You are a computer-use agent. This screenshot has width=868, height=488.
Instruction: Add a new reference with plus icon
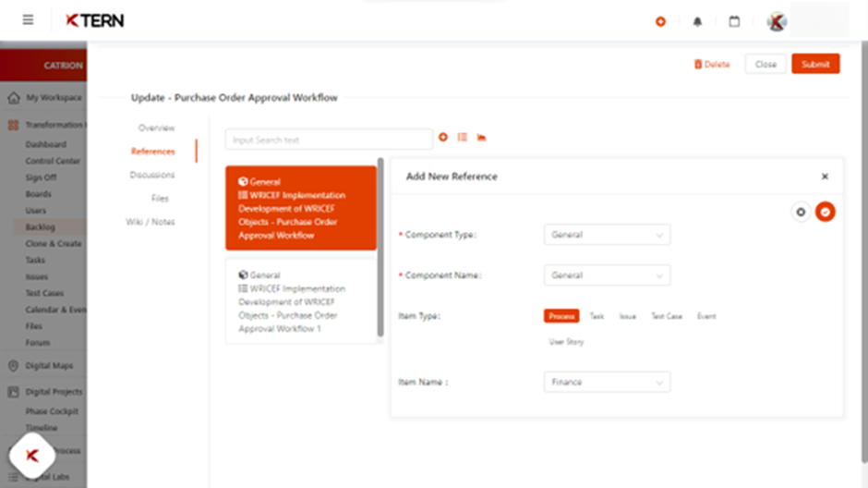(x=443, y=138)
